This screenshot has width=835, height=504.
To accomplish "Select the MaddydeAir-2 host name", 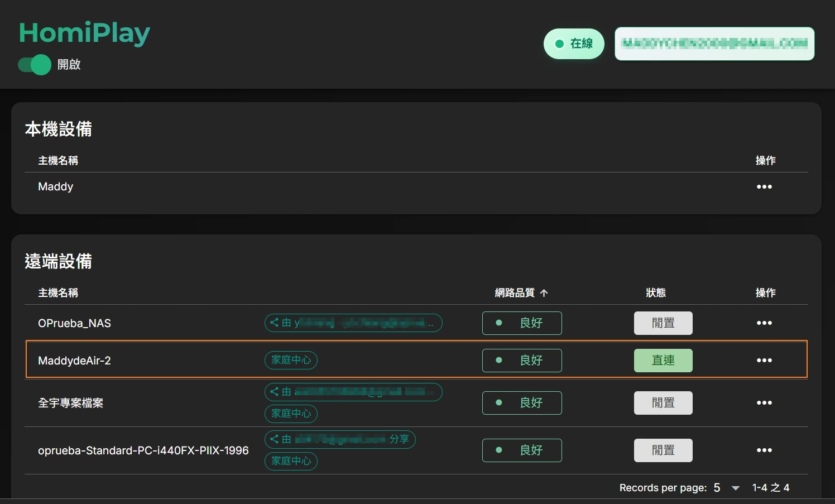I will point(74,361).
